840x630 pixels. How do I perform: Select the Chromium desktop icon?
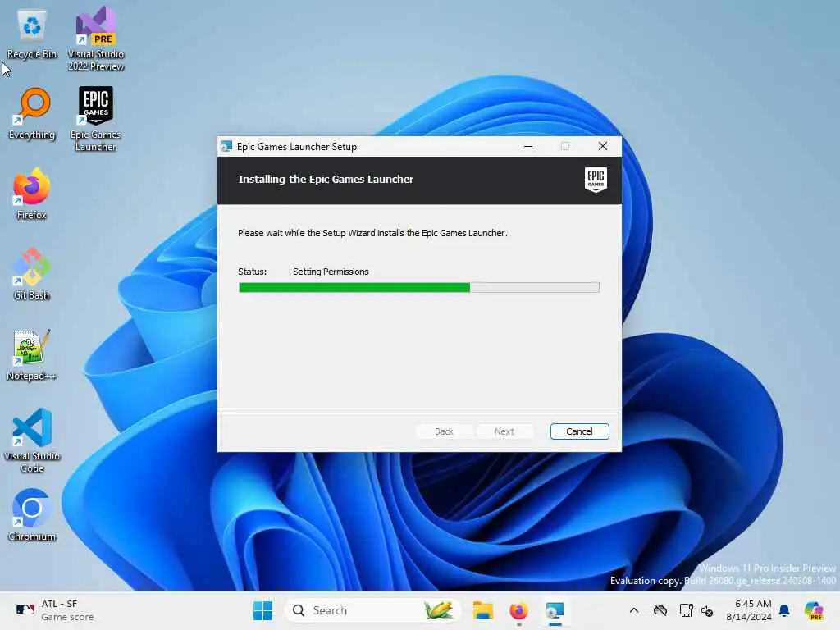32,515
